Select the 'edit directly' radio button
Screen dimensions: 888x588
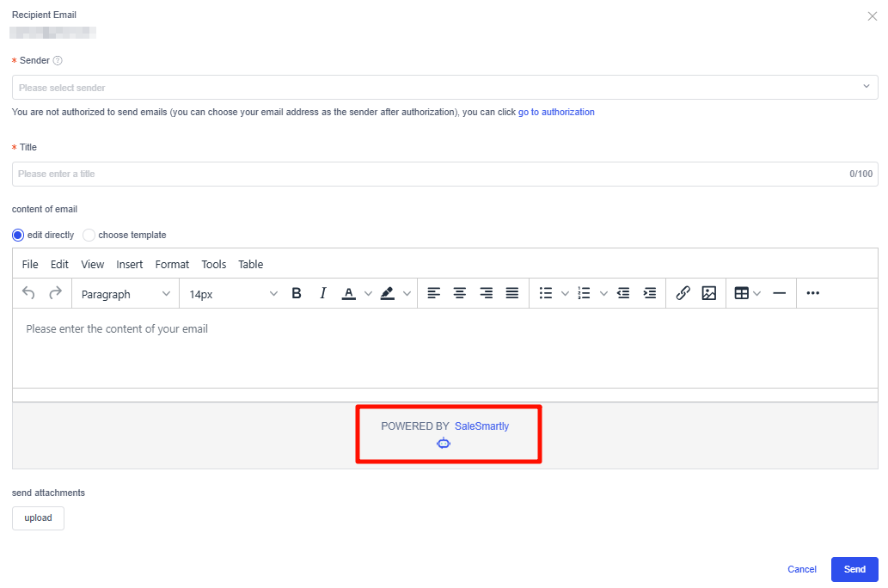[18, 235]
